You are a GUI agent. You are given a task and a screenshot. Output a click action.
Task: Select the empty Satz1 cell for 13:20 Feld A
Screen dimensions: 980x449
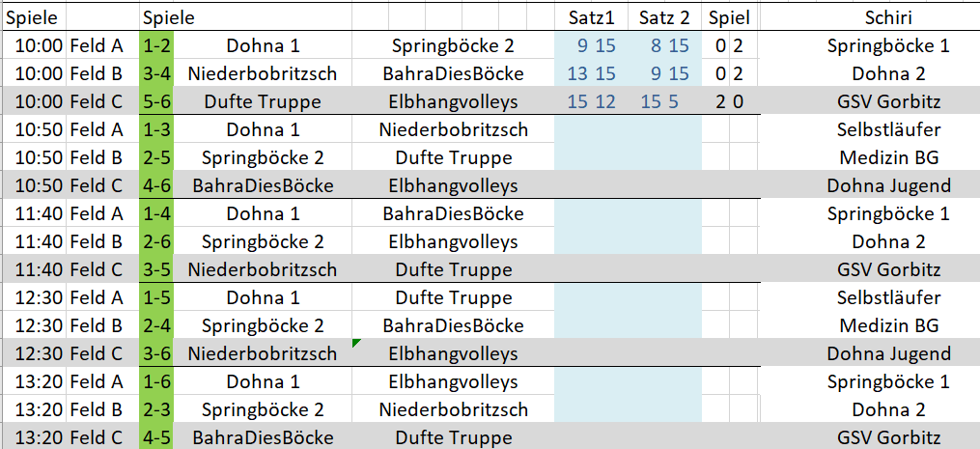pos(591,381)
